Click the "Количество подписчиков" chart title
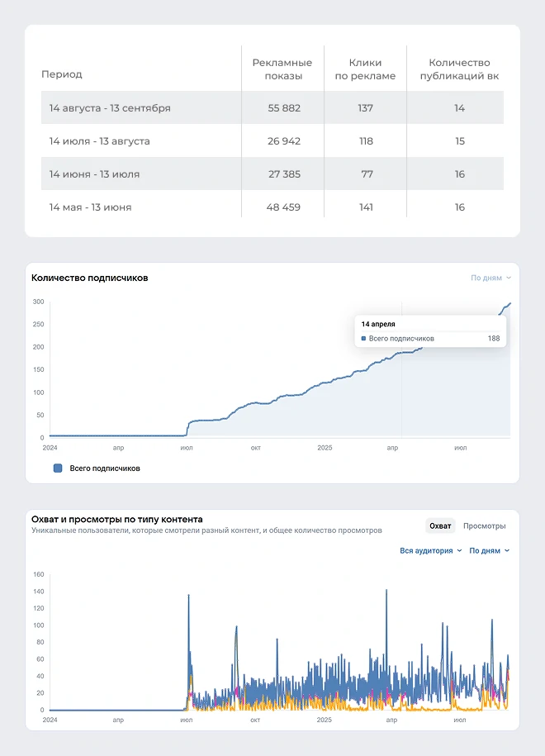The image size is (545, 756). pos(89,278)
